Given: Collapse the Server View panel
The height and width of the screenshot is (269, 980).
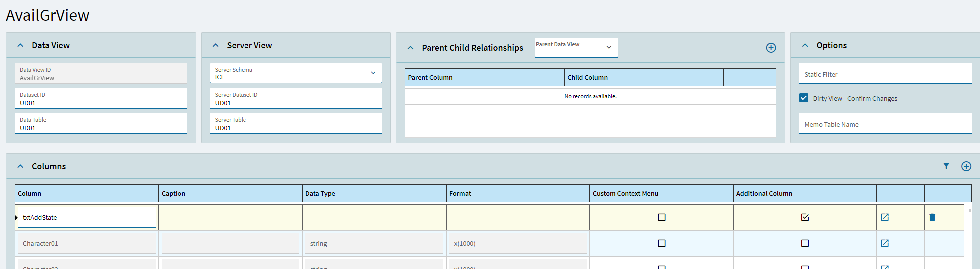Looking at the screenshot, I should coord(216,45).
